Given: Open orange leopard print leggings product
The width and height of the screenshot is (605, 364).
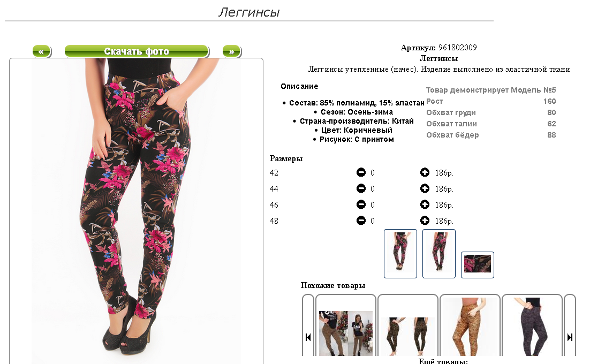Looking at the screenshot, I should (470, 326).
